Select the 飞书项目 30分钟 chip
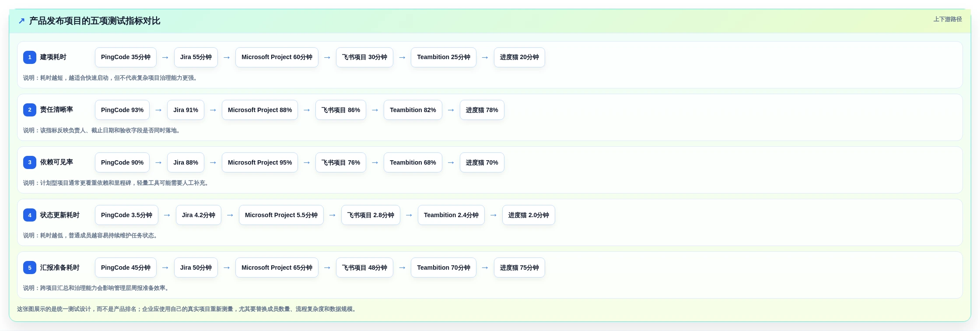Image resolution: width=980 pixels, height=331 pixels. click(x=364, y=57)
